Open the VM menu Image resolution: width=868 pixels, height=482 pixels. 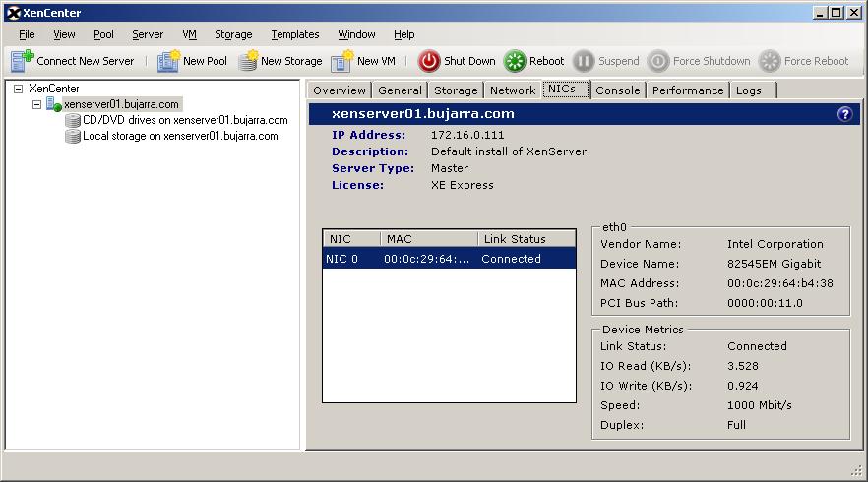click(x=189, y=34)
